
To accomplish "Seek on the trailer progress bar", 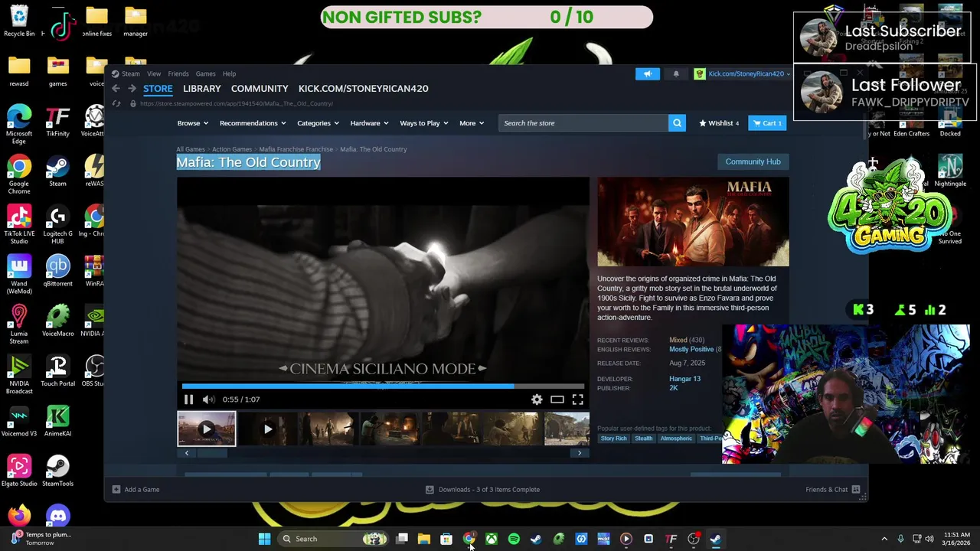I will [x=383, y=386].
